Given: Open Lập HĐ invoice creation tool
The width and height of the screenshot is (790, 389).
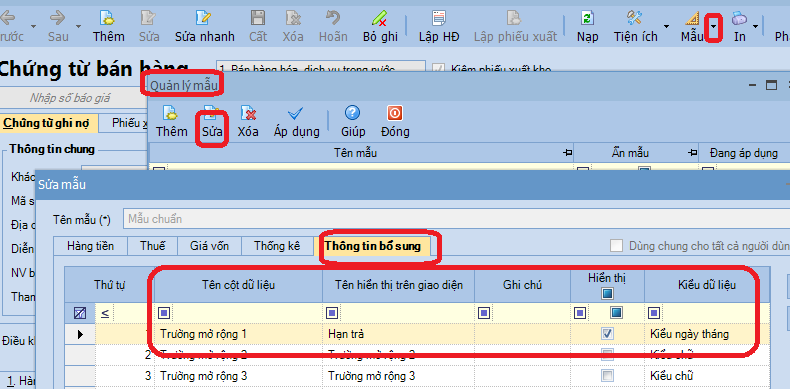Looking at the screenshot, I should coord(439,26).
